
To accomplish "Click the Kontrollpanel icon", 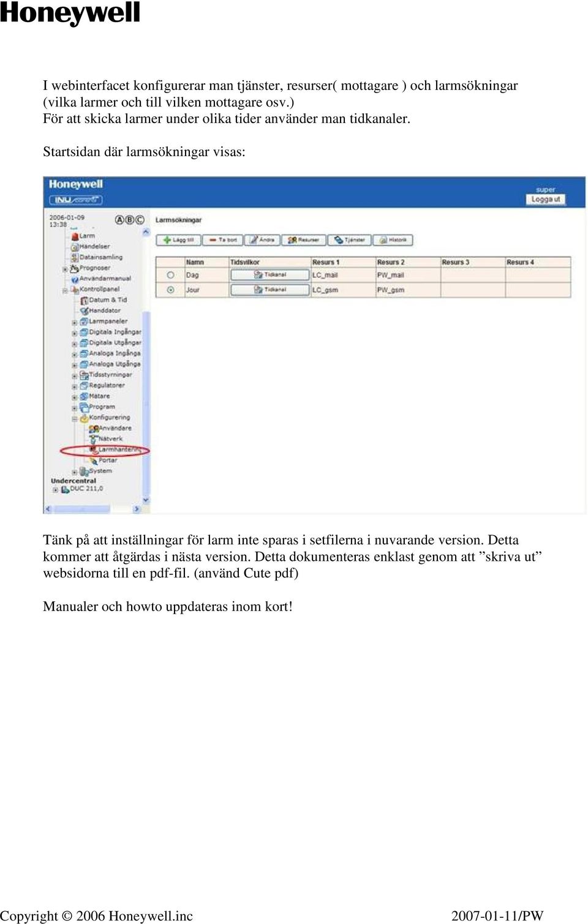I will (75, 289).
